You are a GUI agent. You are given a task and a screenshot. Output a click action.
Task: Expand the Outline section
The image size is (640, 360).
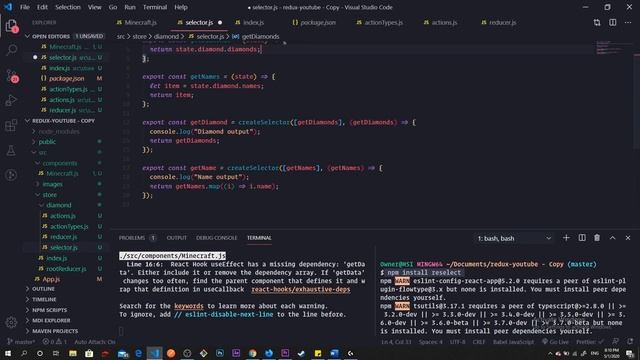(43, 289)
